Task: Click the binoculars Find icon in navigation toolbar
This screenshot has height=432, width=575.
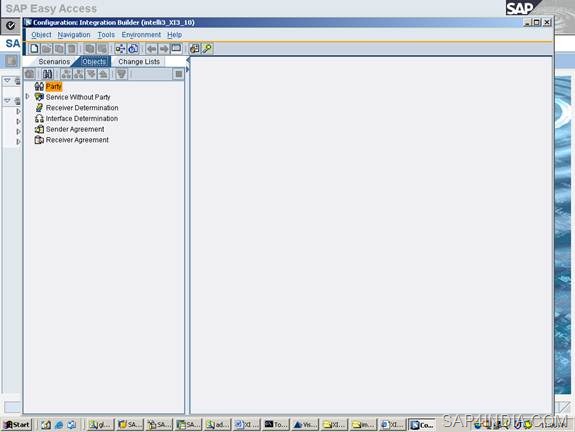Action: pyautogui.click(x=47, y=74)
